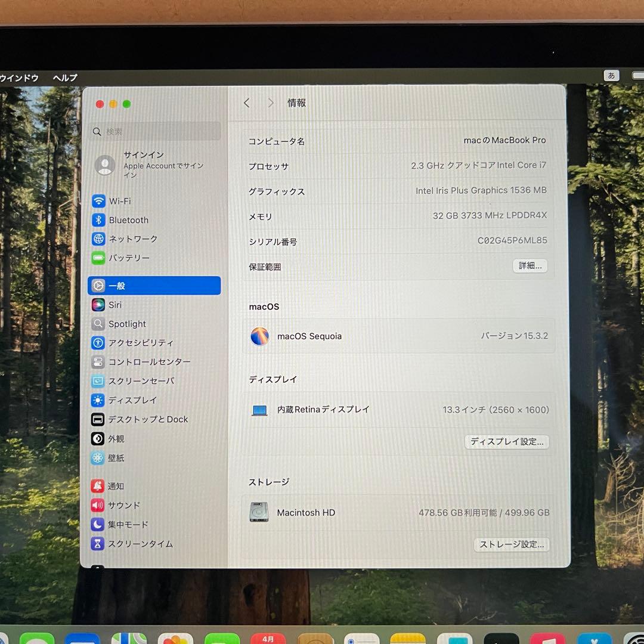Open ストレージ設定 for Macintosh HD
The width and height of the screenshot is (644, 644).
pyautogui.click(x=511, y=544)
